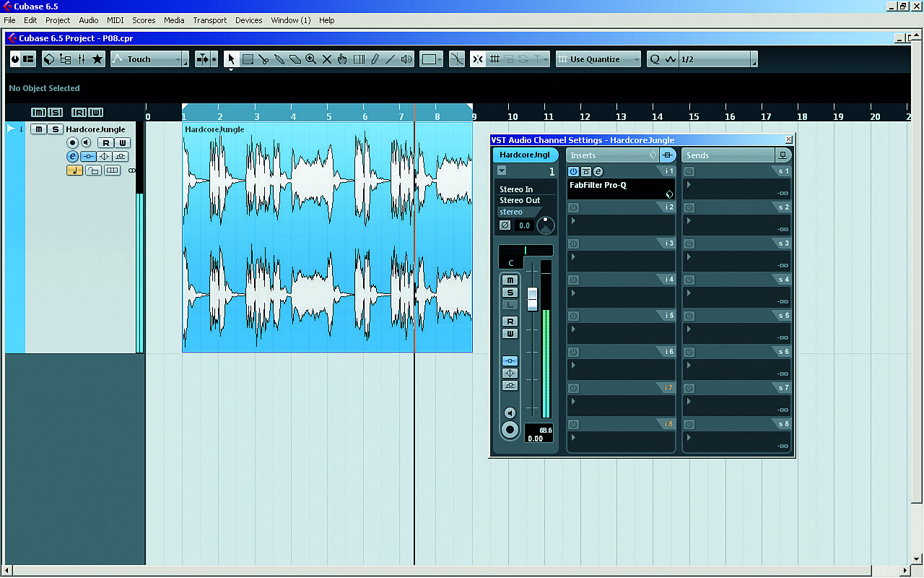Image resolution: width=924 pixels, height=578 pixels.
Task: Bypass the FabFilter Pro-Q insert
Action: pyautogui.click(x=586, y=171)
